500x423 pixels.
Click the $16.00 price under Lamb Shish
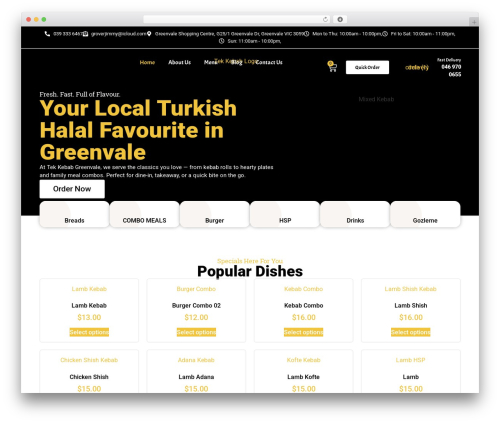[411, 317]
